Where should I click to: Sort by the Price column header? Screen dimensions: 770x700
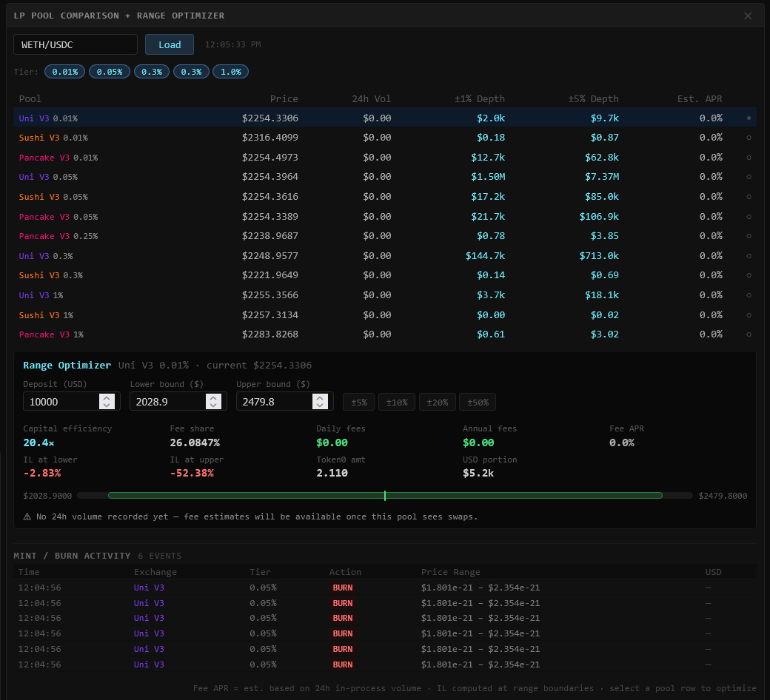284,98
